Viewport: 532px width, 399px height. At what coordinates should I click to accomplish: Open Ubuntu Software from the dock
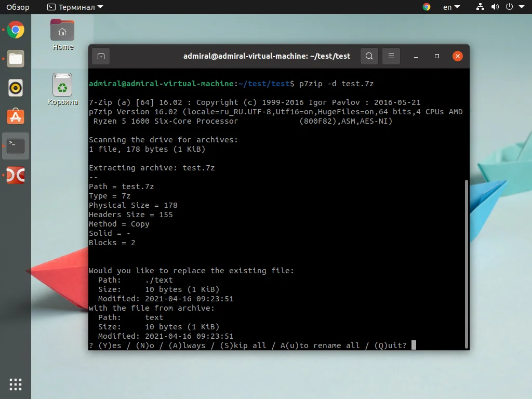tap(15, 117)
